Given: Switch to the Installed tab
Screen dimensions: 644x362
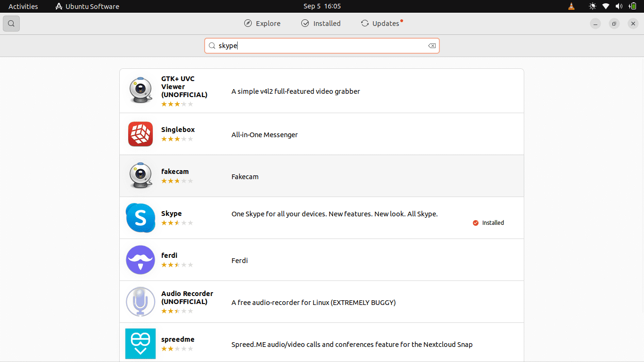Looking at the screenshot, I should pyautogui.click(x=321, y=24).
